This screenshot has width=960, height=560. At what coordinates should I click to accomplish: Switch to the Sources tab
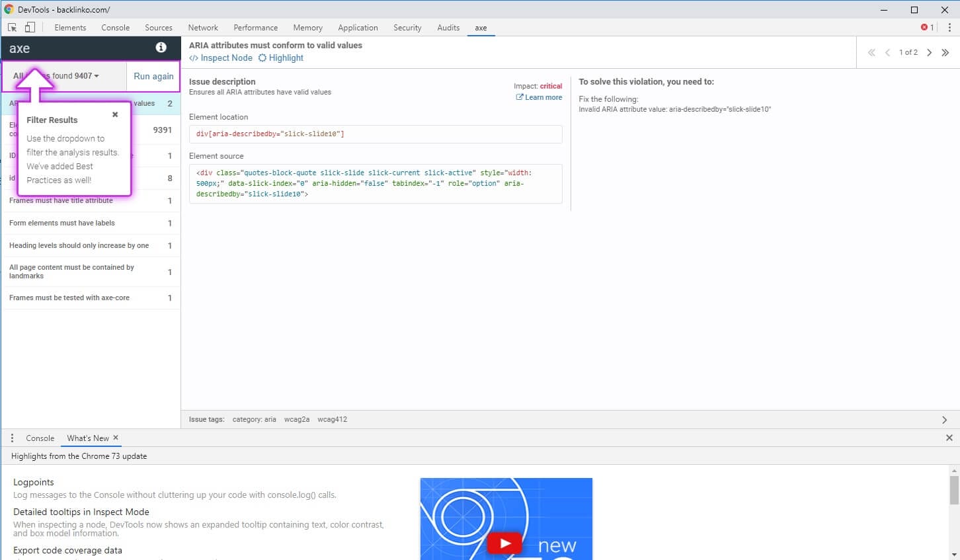coord(159,28)
